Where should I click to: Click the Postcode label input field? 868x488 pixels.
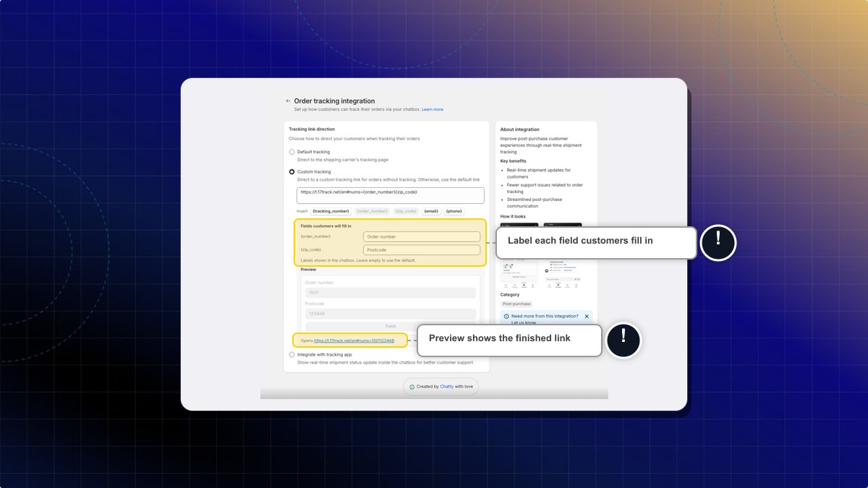click(422, 250)
